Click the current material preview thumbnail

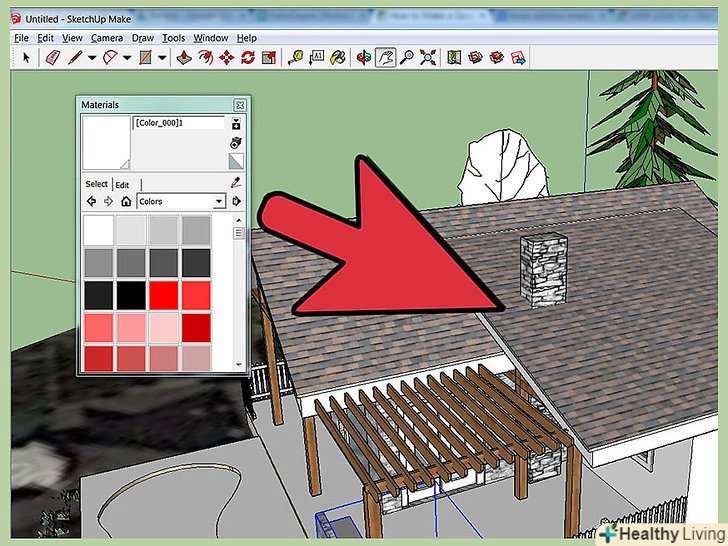coord(106,143)
